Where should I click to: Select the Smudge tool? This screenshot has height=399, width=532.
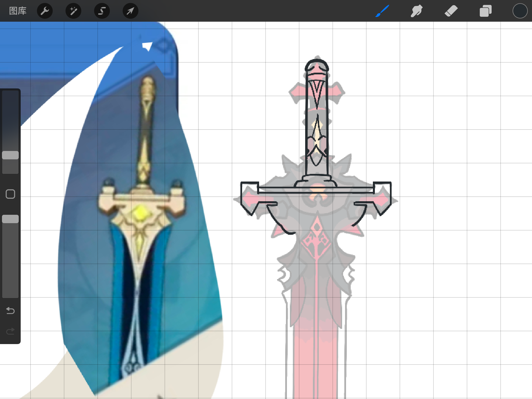(417, 11)
